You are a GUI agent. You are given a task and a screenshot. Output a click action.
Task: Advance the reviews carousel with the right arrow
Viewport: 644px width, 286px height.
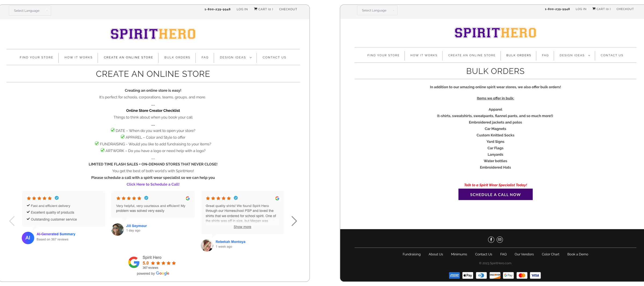click(294, 221)
